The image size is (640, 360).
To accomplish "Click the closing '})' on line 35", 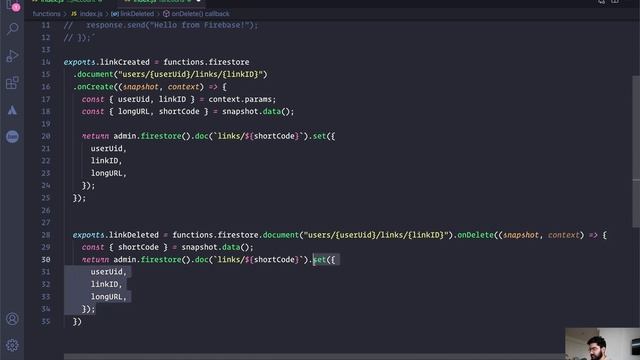I will coord(77,322).
